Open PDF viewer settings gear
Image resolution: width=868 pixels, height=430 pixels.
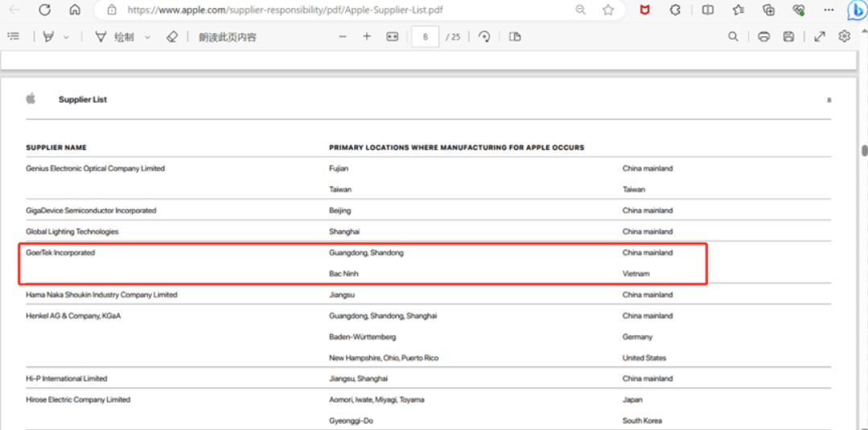coord(844,37)
